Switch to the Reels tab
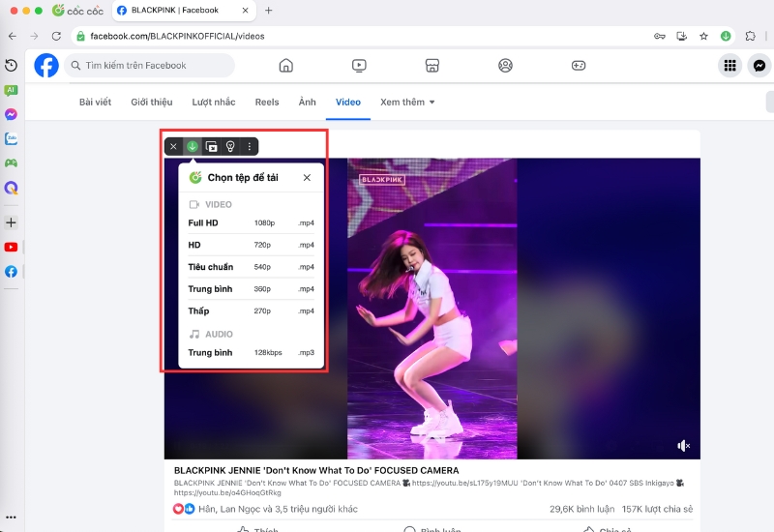774x532 pixels. 267,103
